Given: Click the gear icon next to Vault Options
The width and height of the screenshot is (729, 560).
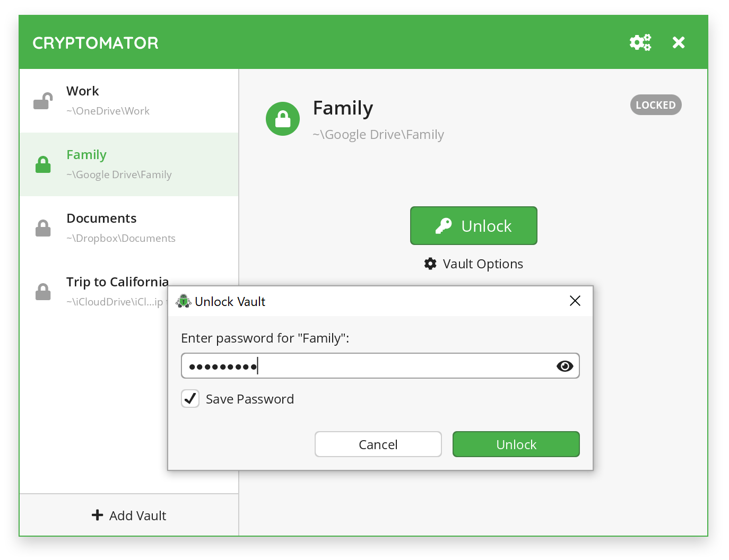Looking at the screenshot, I should coord(430,264).
